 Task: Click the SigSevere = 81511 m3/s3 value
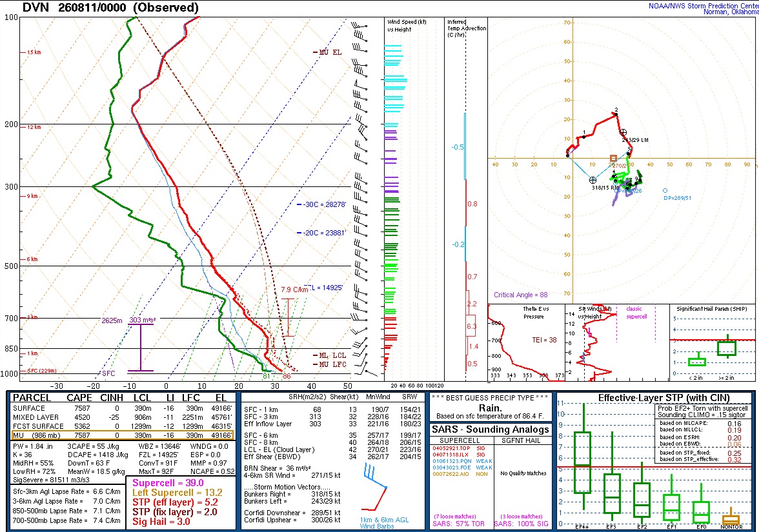point(52,480)
